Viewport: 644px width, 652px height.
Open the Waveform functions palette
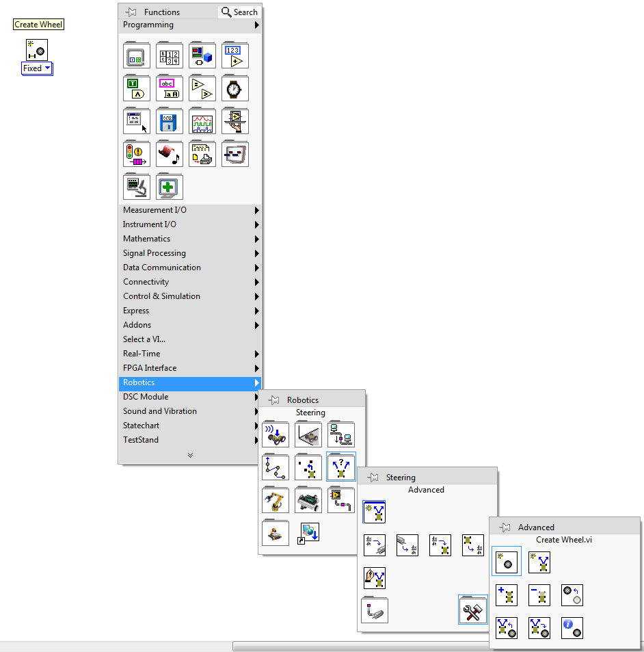202,121
